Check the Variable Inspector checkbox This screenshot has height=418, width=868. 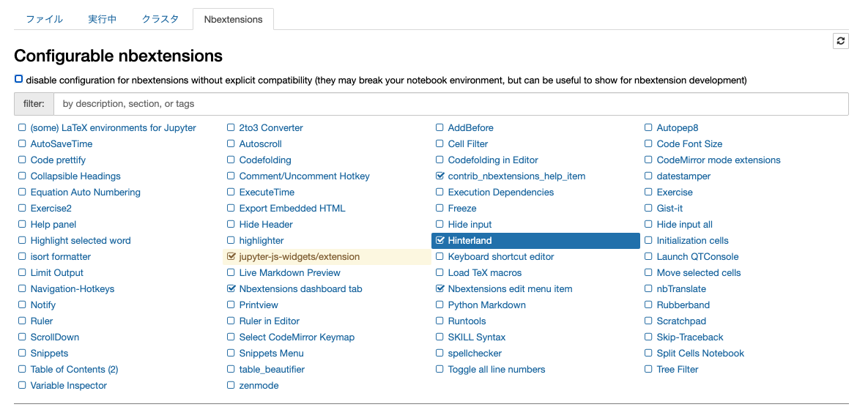click(x=22, y=385)
